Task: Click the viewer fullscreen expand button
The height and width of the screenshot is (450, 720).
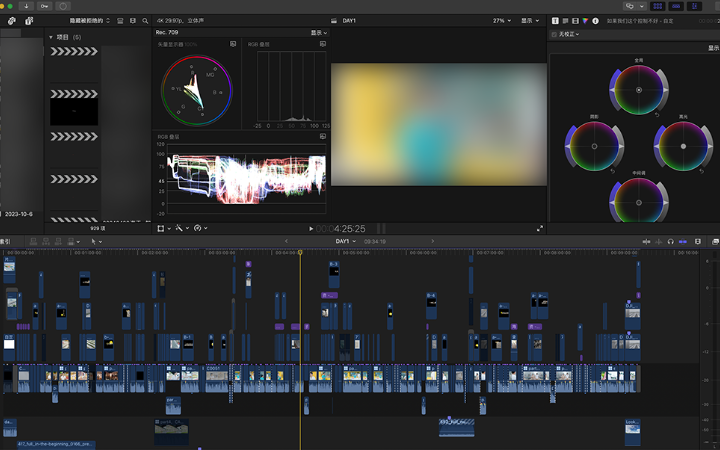Action: pos(540,228)
